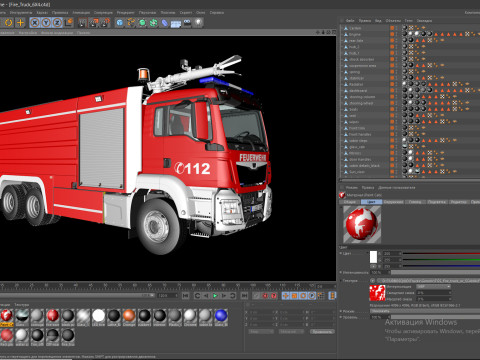
Task: Open the blend mode dropdown in attributes
Action: [x=425, y=311]
